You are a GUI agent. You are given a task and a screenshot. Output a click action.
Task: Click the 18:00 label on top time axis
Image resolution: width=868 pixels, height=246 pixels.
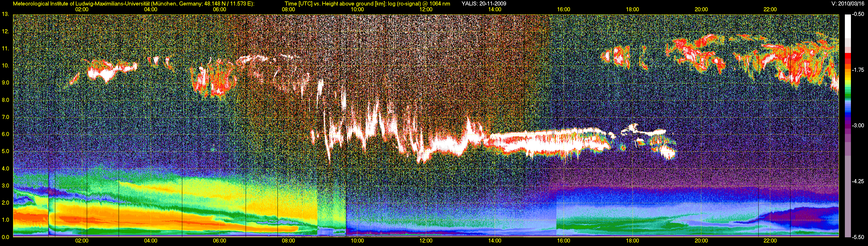[x=632, y=10]
